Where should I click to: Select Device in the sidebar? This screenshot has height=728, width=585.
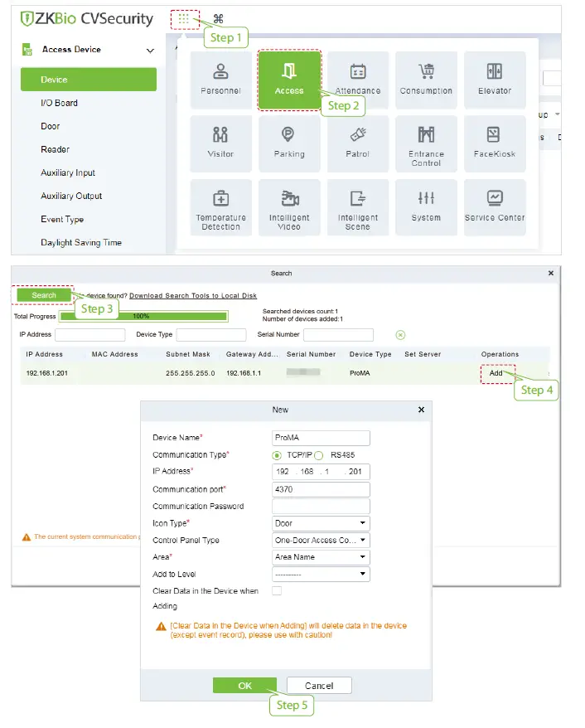click(89, 80)
